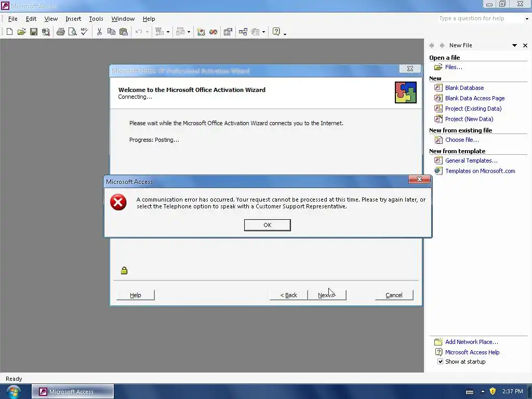Open the Edit menu

[31, 19]
